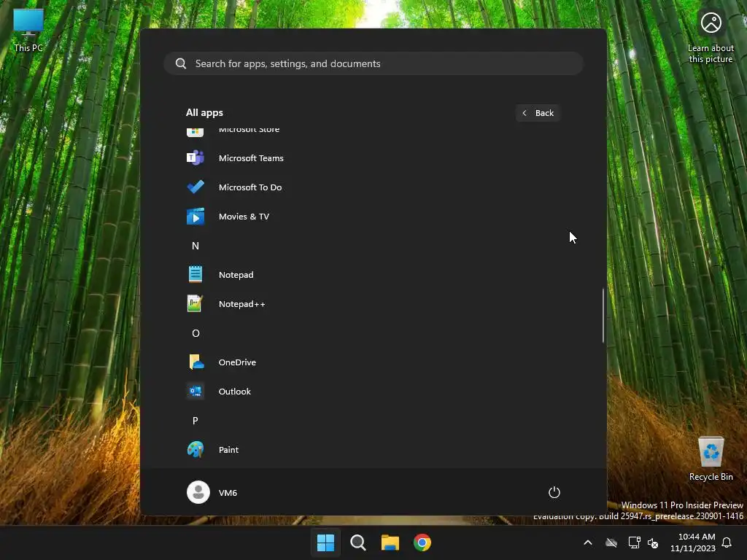
Task: Click the Microsoft To Do label
Action: [x=250, y=187]
